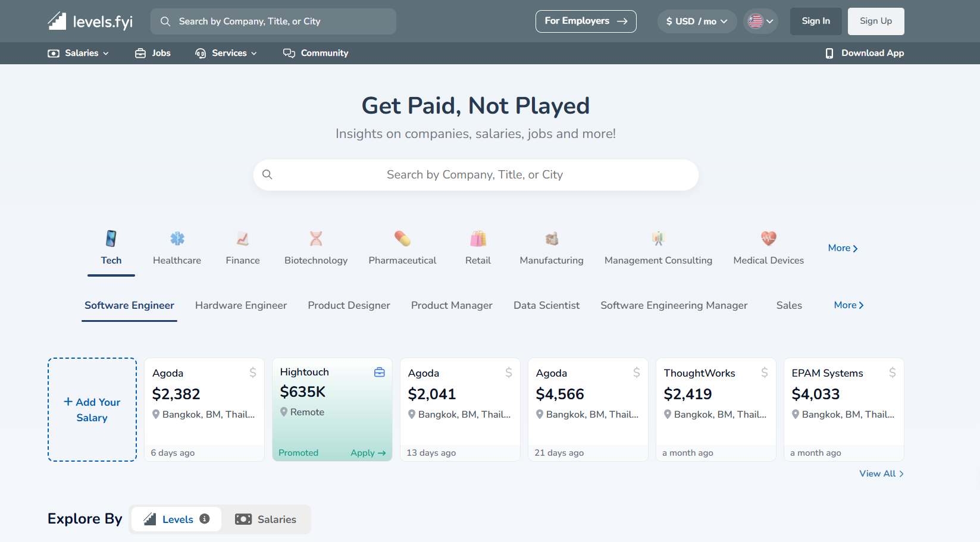
Task: Click the dollar icon on ThoughtWorks card
Action: point(765,372)
